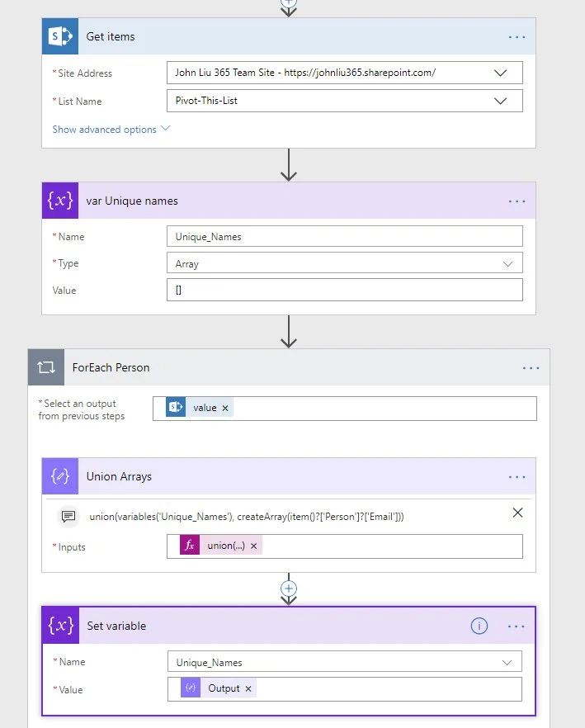Open the Set variable Name dropdown
The width and height of the screenshot is (585, 728).
(507, 661)
